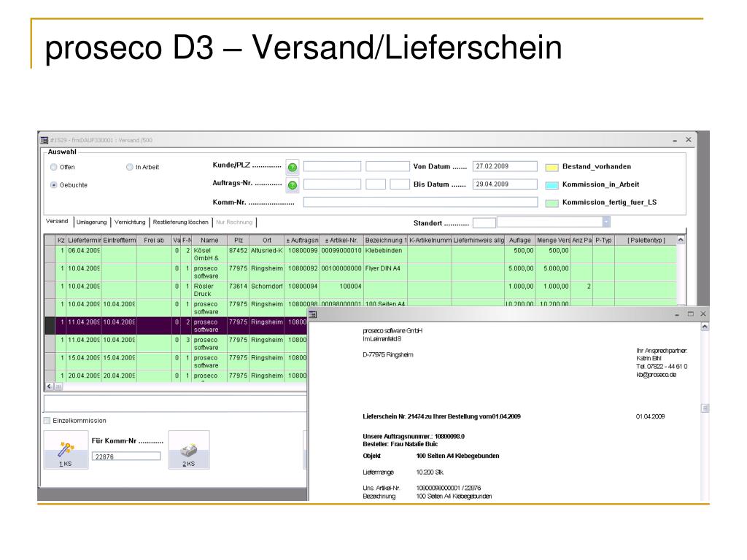Click the Für Komm-Nr field 22876

click(x=126, y=456)
